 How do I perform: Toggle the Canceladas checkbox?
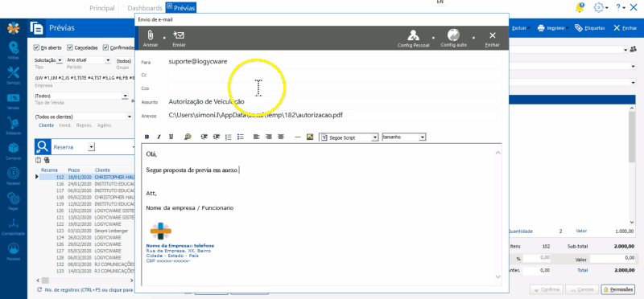[x=70, y=47]
